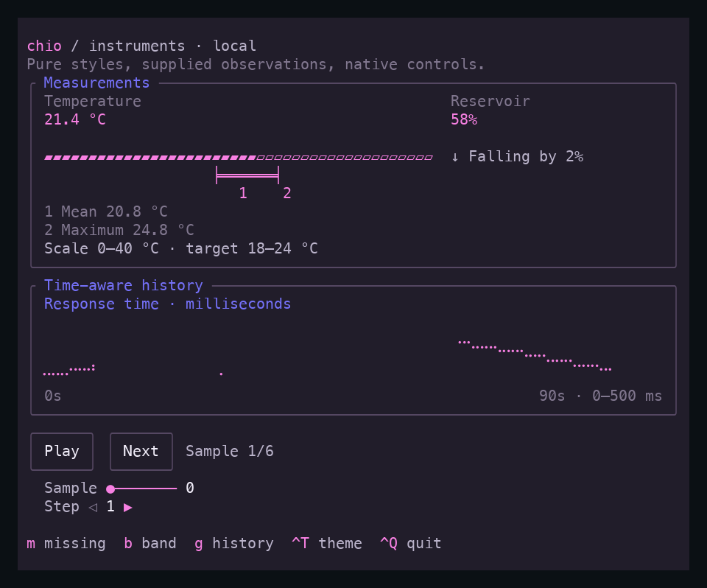Toggle missing with the m shortcut label
The width and height of the screenshot is (707, 588).
pyautogui.click(x=66, y=543)
